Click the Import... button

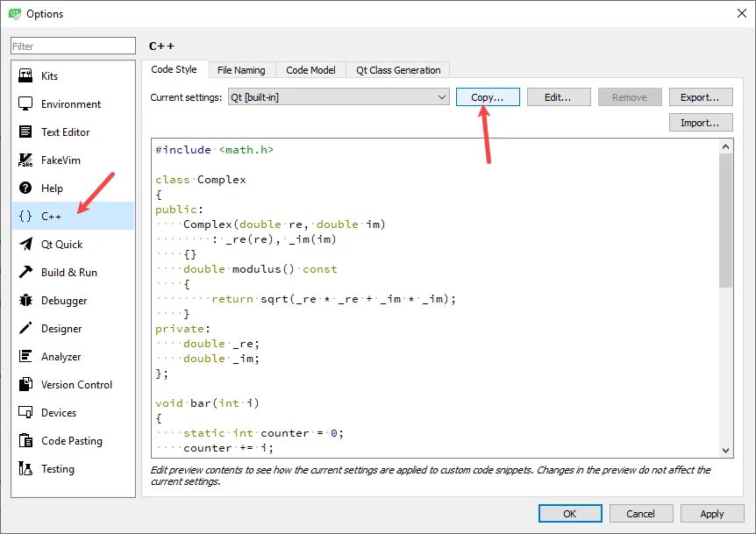click(x=700, y=123)
